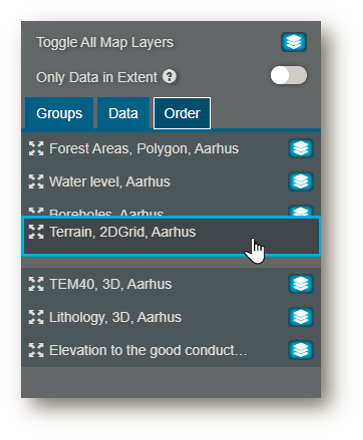Click zoom-to-extent icon for Lithology layer
The height and width of the screenshot is (440, 363).
coord(36,317)
